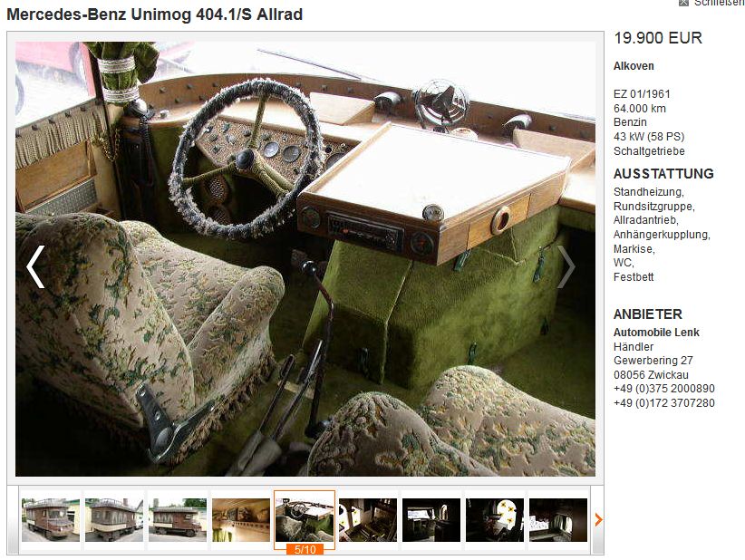Click the main cockpit photo

point(305,259)
